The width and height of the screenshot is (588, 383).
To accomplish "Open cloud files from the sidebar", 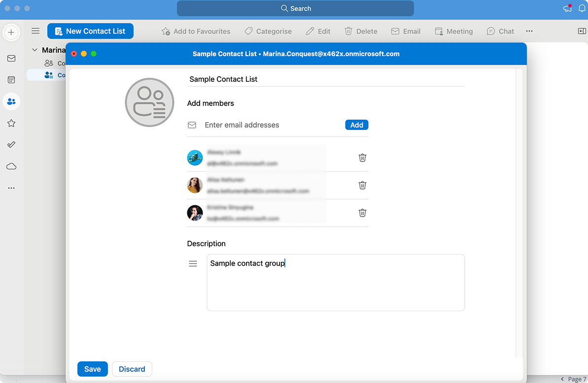I will point(11,166).
